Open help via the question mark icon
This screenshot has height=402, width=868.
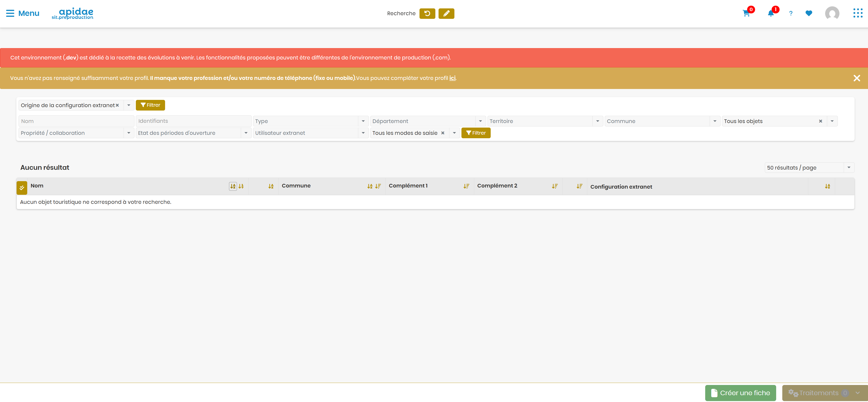(791, 13)
